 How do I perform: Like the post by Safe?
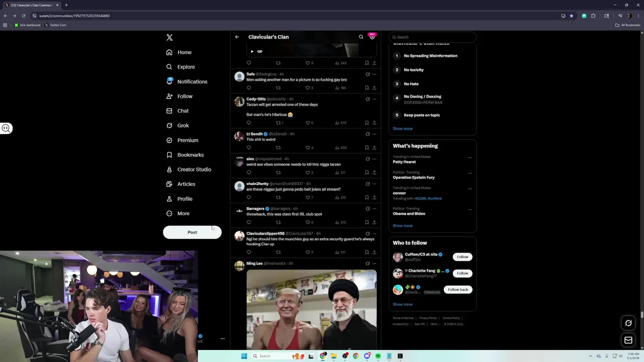click(x=308, y=88)
